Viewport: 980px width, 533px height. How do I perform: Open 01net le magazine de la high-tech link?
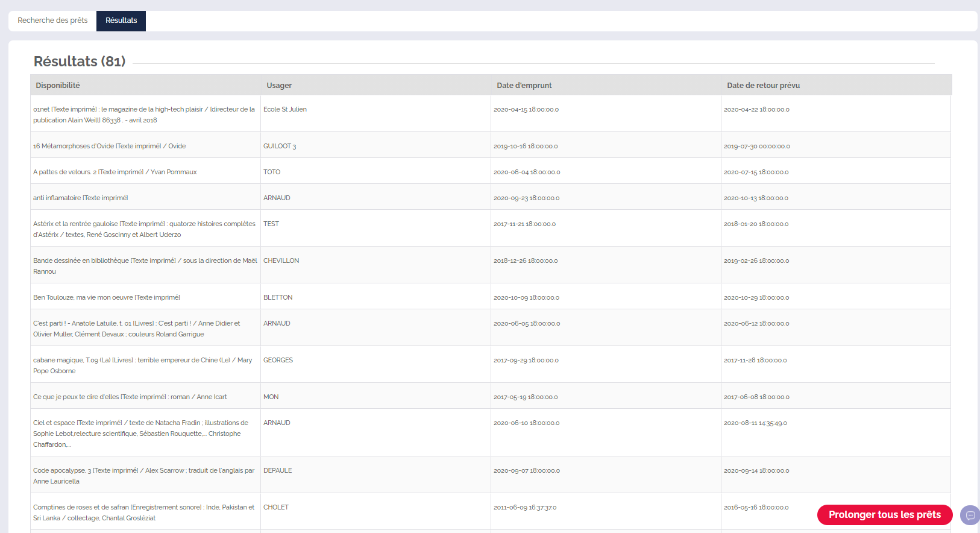click(144, 115)
